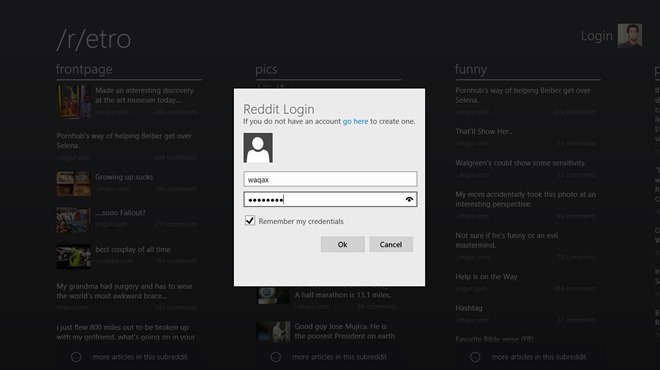Open 'That'll Show Her..' post

(x=484, y=131)
